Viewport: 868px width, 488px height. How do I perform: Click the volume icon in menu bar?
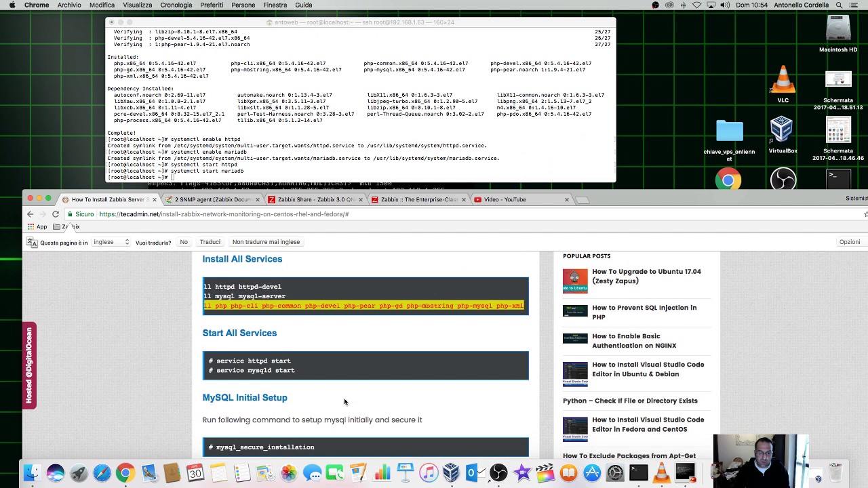point(725,5)
